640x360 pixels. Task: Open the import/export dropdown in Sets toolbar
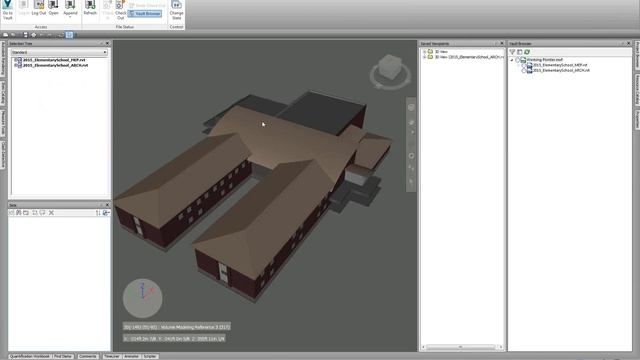click(x=106, y=213)
